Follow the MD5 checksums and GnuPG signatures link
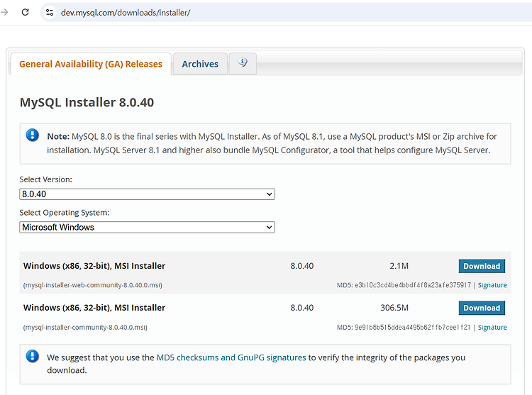Screen dimensions: 532x395 231,357
